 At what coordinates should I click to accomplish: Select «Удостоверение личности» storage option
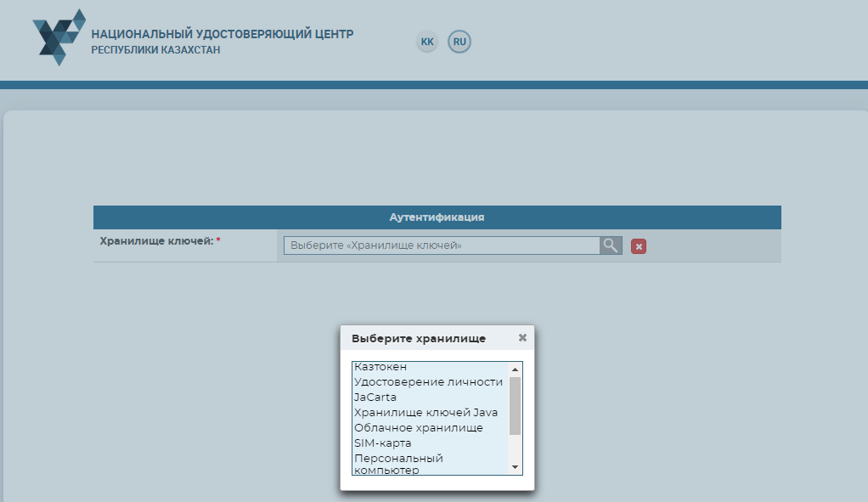click(428, 381)
